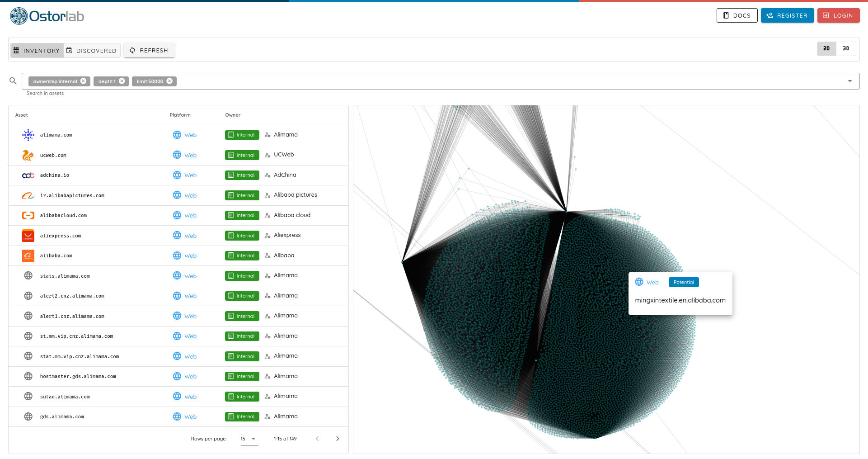This screenshot has height=459, width=868.
Task: Select the sutao.alimama.com asset row
Action: tap(178, 397)
